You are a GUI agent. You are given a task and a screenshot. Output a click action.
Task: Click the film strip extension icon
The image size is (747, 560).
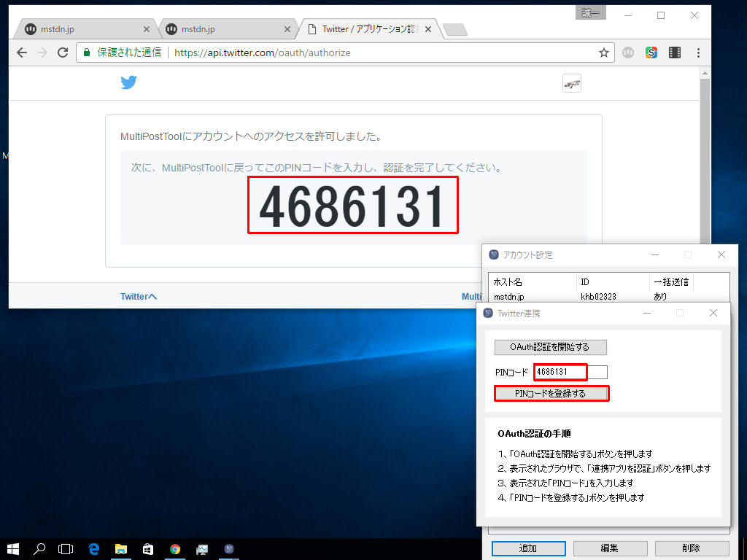[x=675, y=52]
